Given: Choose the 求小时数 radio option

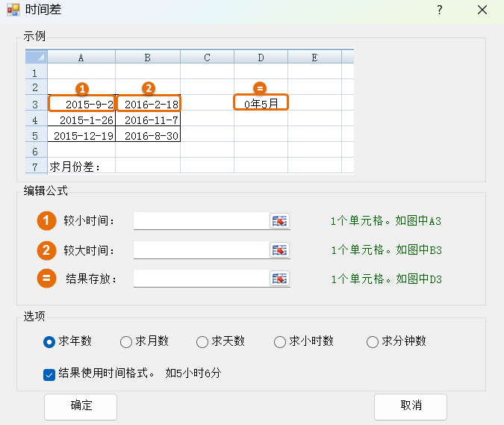Looking at the screenshot, I should 280,342.
